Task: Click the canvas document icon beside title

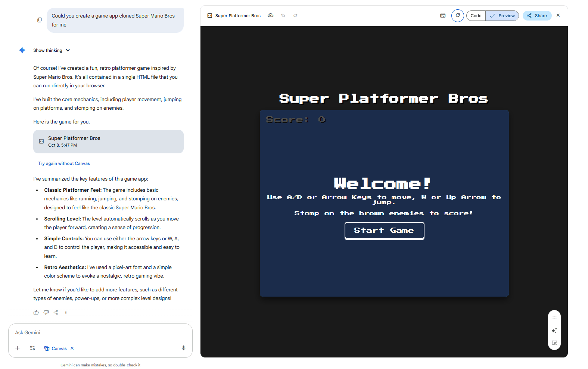Action: [x=210, y=16]
